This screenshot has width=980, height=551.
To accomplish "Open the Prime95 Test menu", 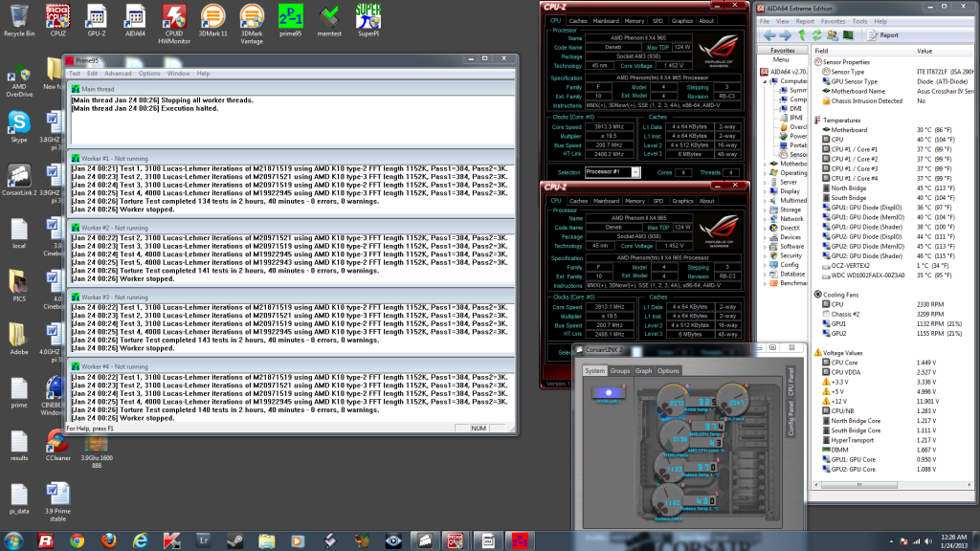I will pyautogui.click(x=75, y=73).
